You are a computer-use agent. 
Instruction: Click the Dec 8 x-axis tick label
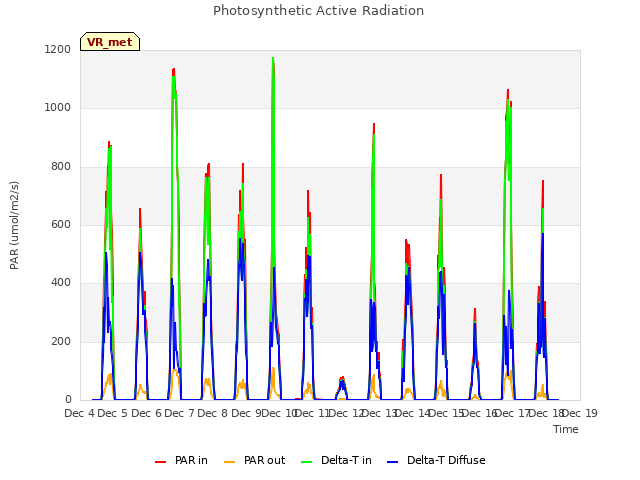pos(212,413)
